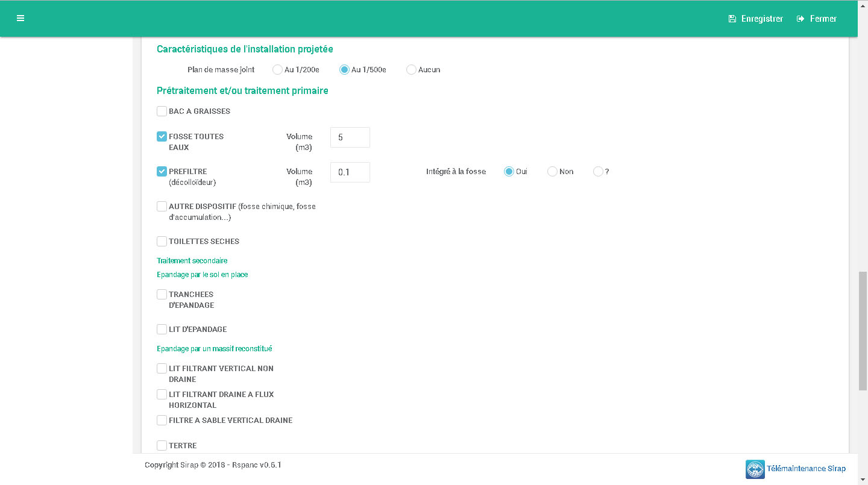Select Non for Intégré à la fosse
This screenshot has width=868, height=485.
point(552,172)
